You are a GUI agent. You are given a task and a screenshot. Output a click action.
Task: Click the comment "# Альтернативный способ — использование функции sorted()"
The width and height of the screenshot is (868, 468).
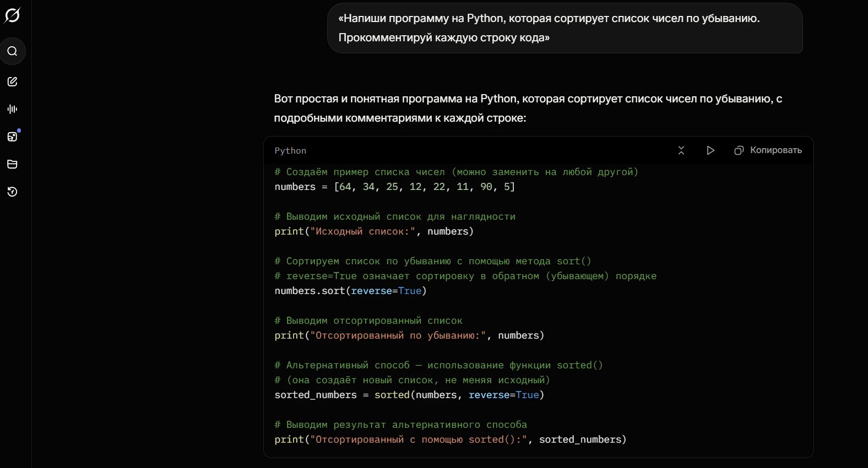[x=439, y=365]
